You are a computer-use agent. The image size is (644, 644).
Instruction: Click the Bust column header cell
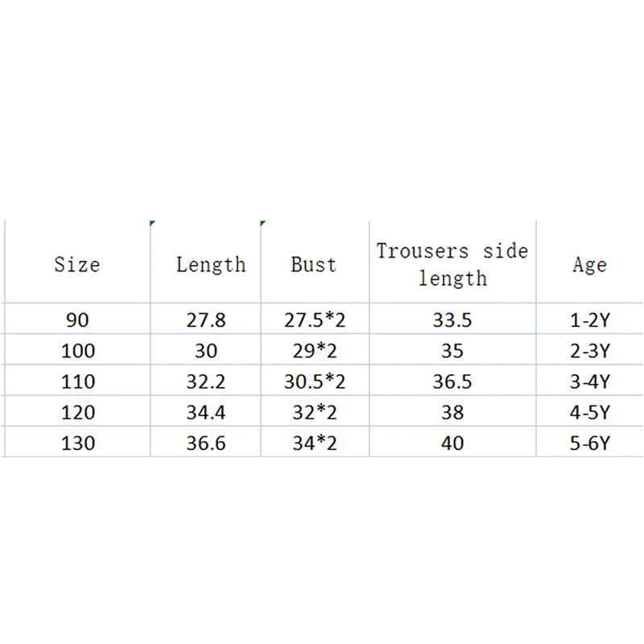coord(315,264)
